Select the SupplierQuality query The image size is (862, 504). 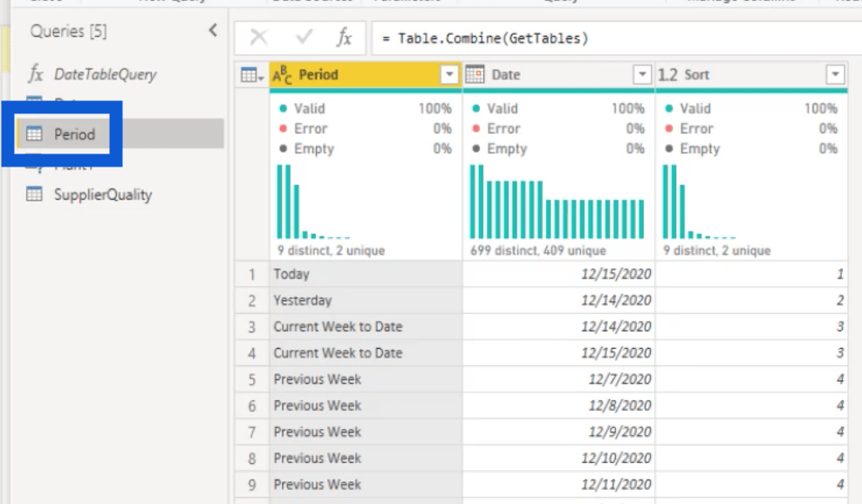click(103, 194)
